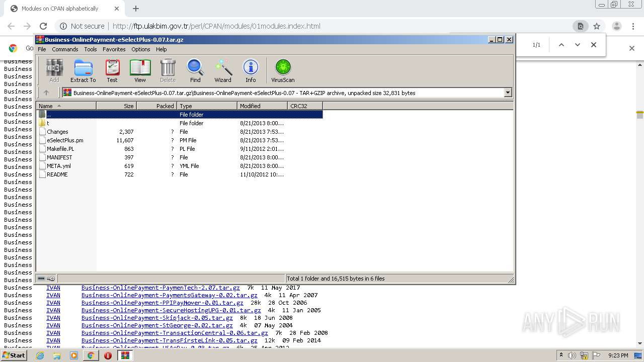Select the parent folder '..' row
This screenshot has width=644, height=362.
(x=180, y=115)
